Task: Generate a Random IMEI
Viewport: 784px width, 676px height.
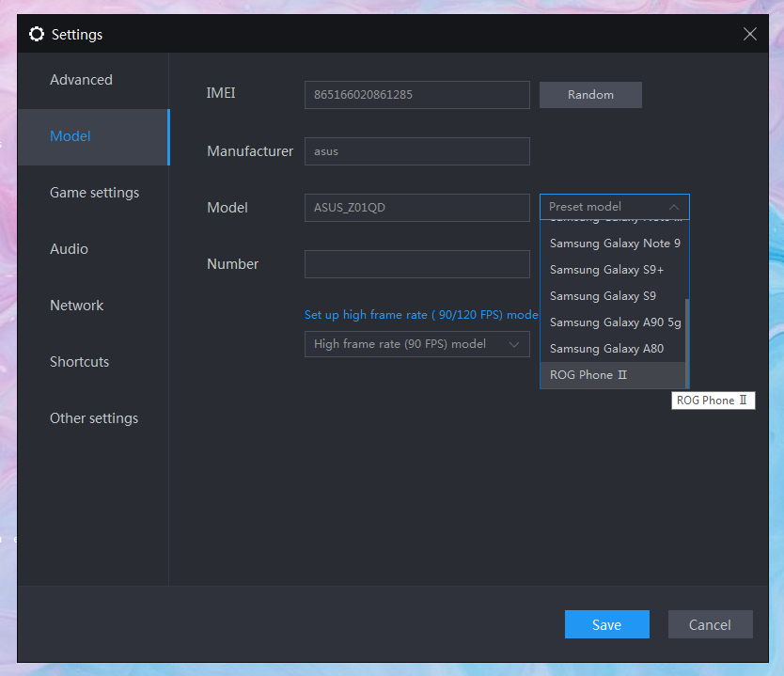Action: pos(590,95)
